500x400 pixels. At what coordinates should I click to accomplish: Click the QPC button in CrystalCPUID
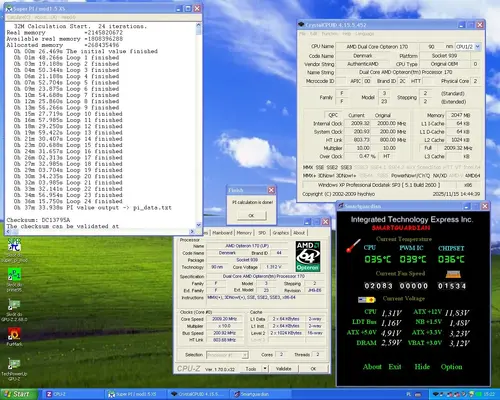tap(333, 115)
